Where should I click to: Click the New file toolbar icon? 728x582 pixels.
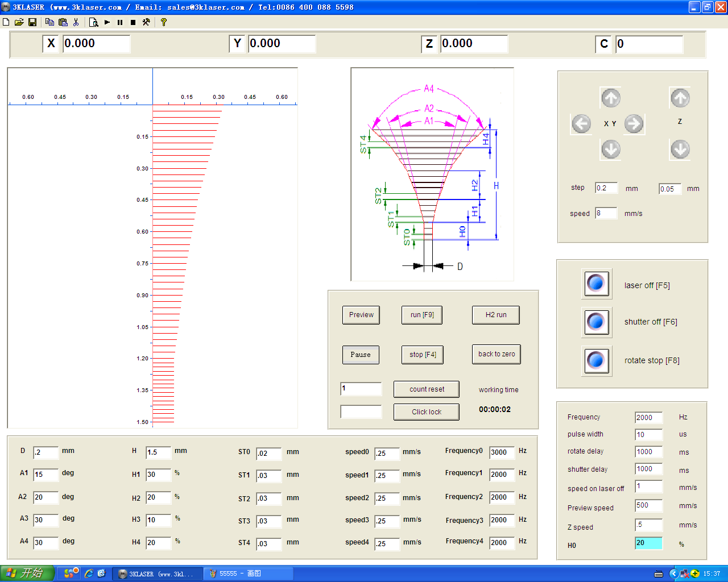(x=6, y=22)
